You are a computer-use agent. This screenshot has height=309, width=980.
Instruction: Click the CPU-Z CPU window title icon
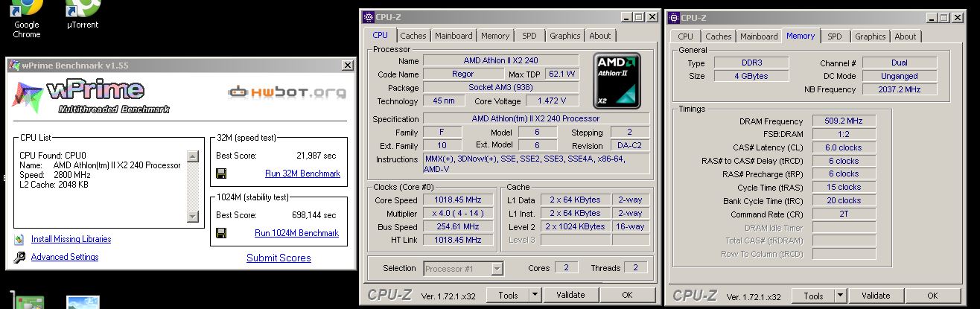[x=368, y=17]
